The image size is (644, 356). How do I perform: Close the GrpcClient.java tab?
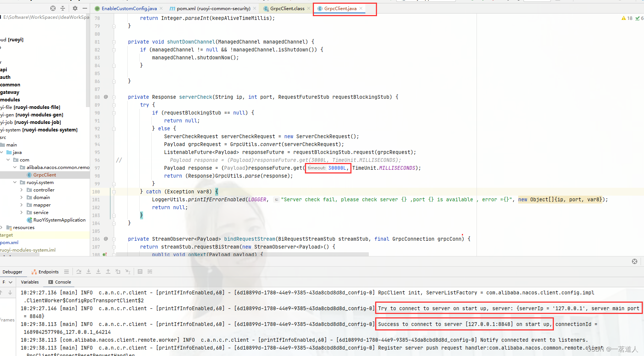tap(361, 8)
